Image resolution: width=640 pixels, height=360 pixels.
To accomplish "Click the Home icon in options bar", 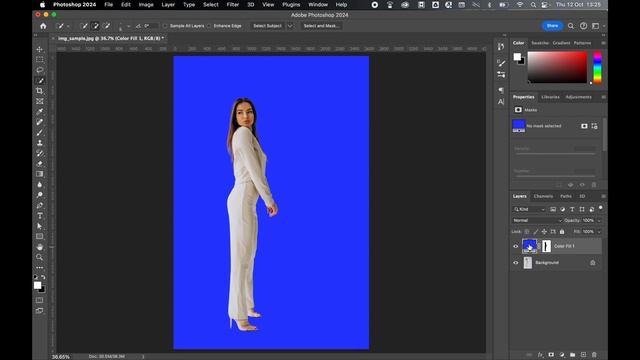I will click(x=43, y=26).
